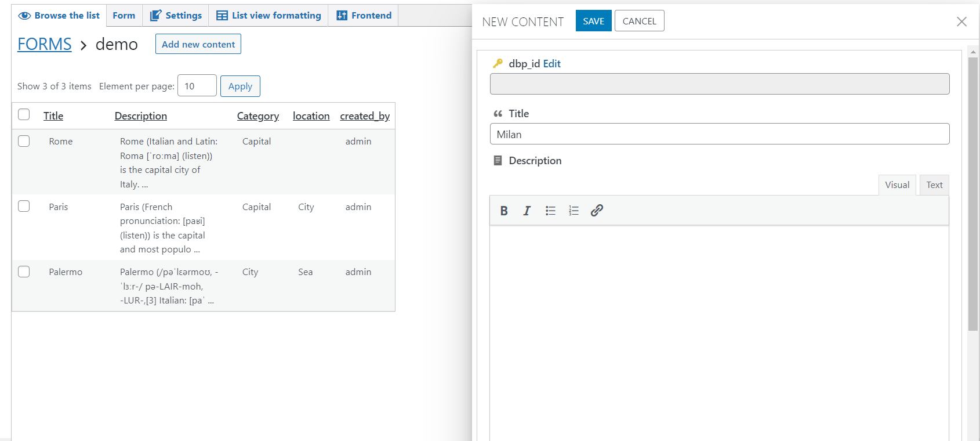The height and width of the screenshot is (441, 980).
Task: Open the Frontend tab
Action: tap(364, 16)
